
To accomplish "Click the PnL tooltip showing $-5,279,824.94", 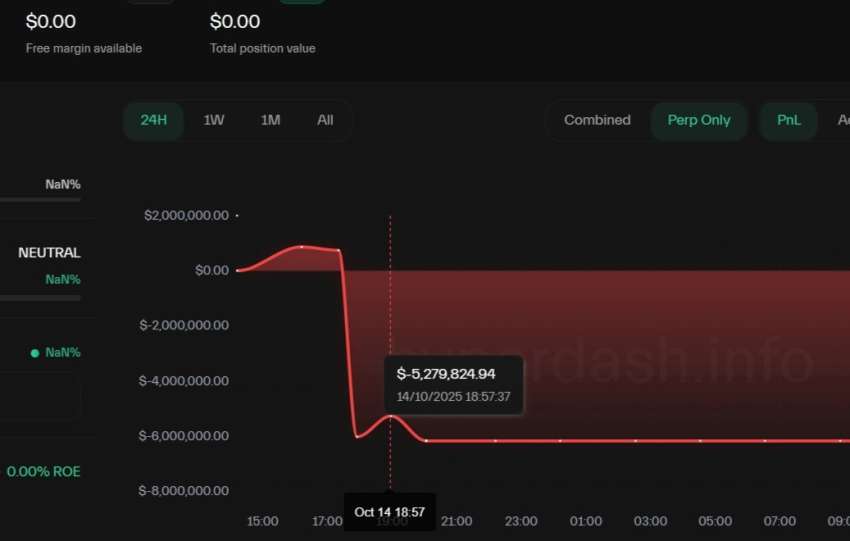I will click(x=454, y=385).
